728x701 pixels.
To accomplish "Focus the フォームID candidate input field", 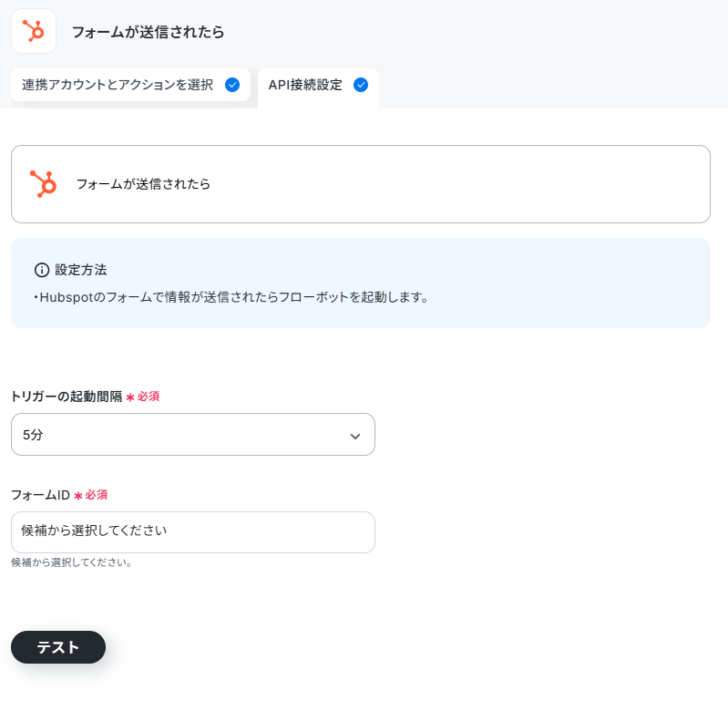I will pyautogui.click(x=192, y=532).
